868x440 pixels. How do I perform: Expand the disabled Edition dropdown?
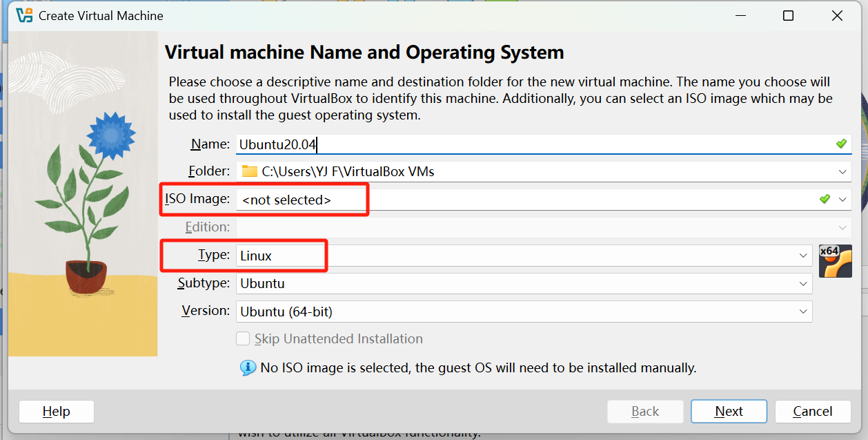click(842, 227)
